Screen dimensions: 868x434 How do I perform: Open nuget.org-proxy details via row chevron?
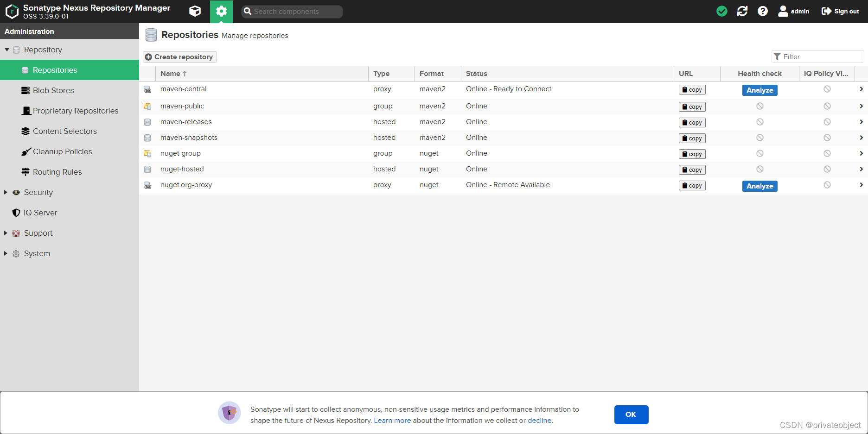click(x=861, y=185)
